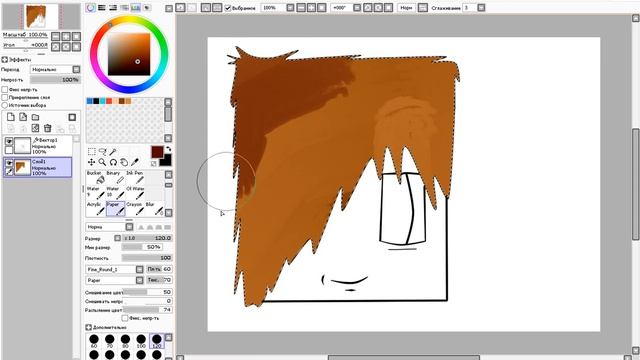This screenshot has width=640, height=360.
Task: Expand the Дополнительно section
Action: tap(88, 327)
